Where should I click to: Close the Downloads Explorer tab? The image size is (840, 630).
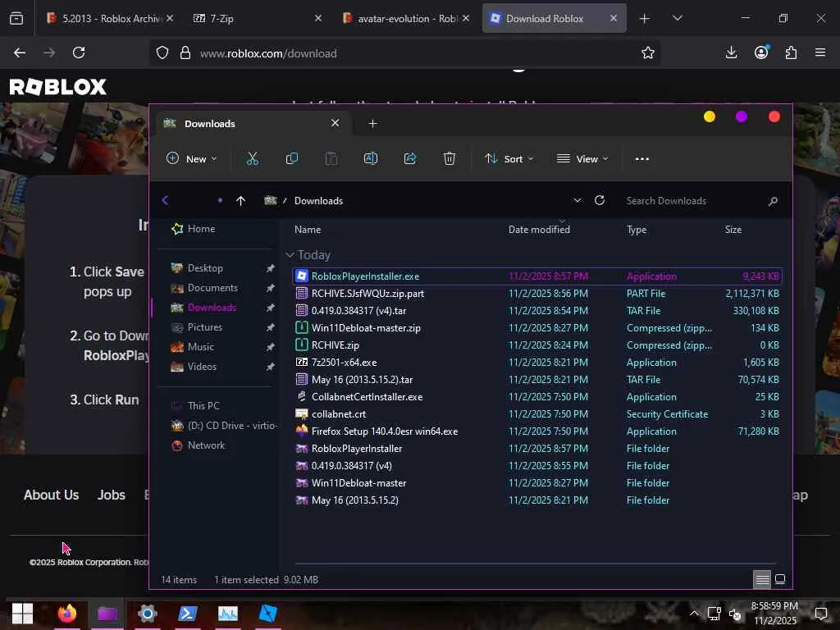pyautogui.click(x=336, y=123)
